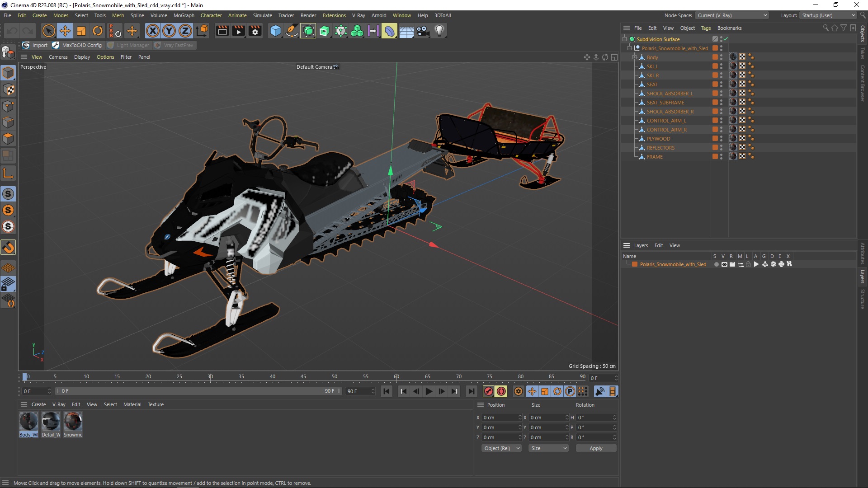The width and height of the screenshot is (868, 488).
Task: Toggle viewport layout icon at viewport top-right
Action: pyautogui.click(x=614, y=57)
